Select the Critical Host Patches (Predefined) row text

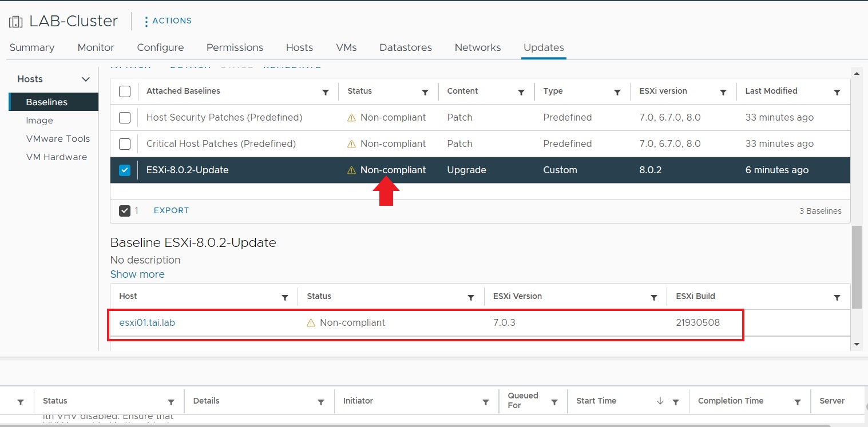(221, 143)
